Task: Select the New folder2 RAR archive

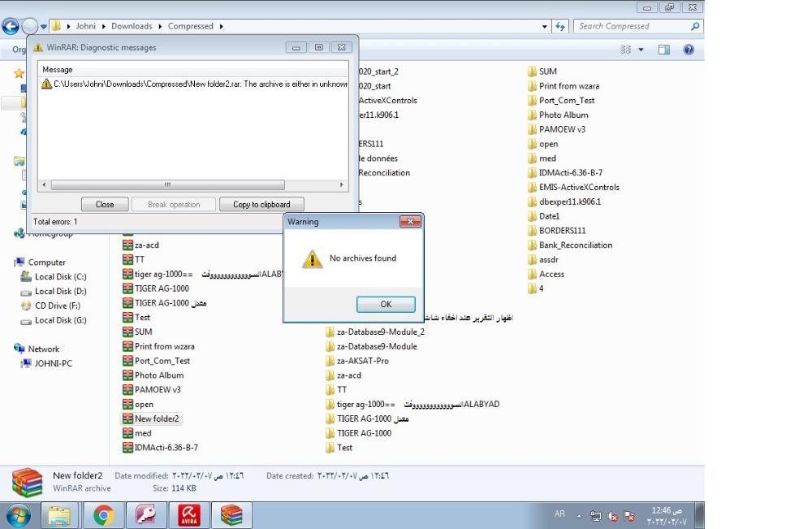Action: (x=157, y=418)
